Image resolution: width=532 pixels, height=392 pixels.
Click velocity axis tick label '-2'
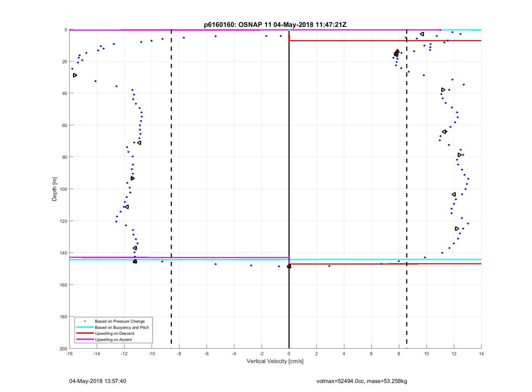click(x=261, y=353)
